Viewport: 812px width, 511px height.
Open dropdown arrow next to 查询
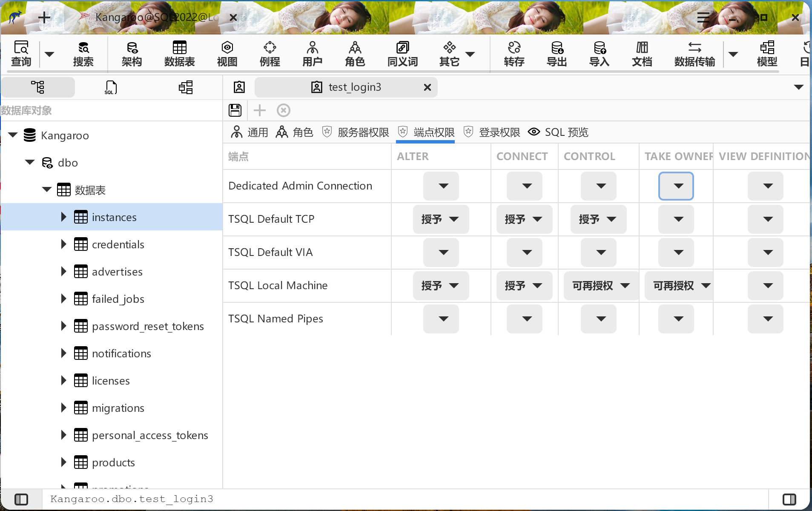click(x=49, y=54)
